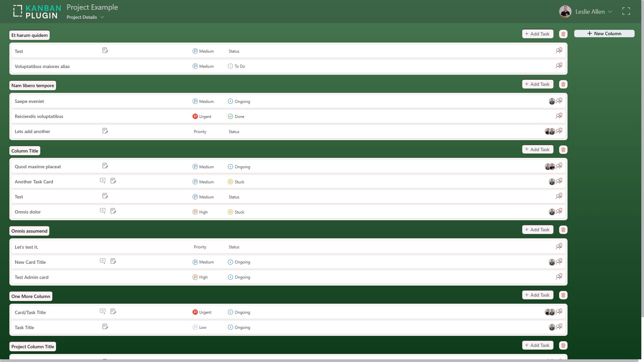
Task: Open the notes icon on Test task
Action: pos(105,50)
